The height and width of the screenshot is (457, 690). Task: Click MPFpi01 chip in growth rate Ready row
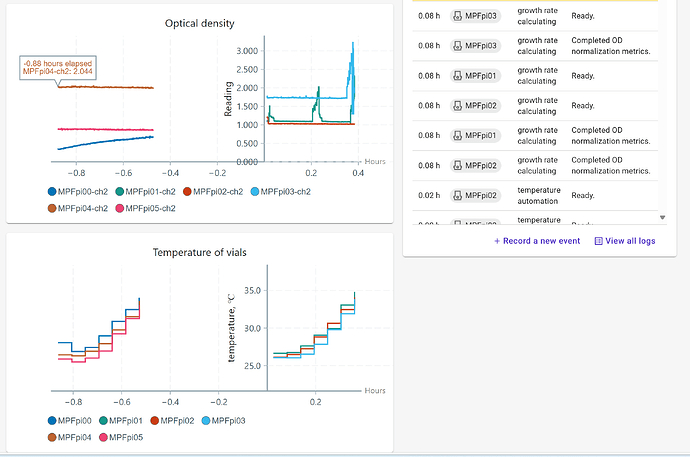pos(475,76)
